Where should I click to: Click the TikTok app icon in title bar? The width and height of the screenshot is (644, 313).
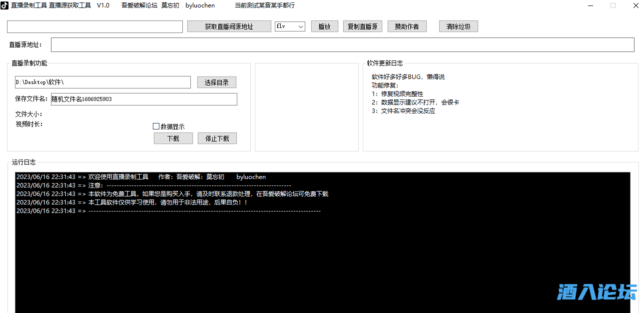(4, 5)
